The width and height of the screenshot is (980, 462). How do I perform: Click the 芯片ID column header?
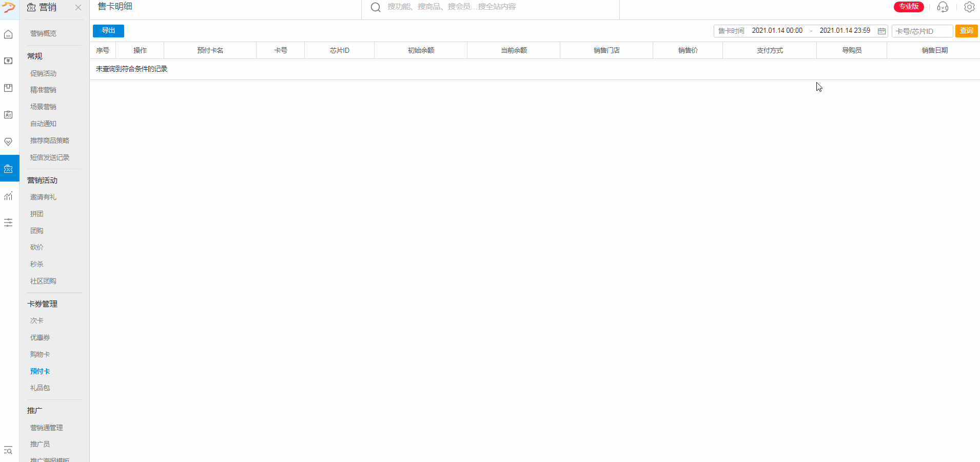[x=340, y=50]
